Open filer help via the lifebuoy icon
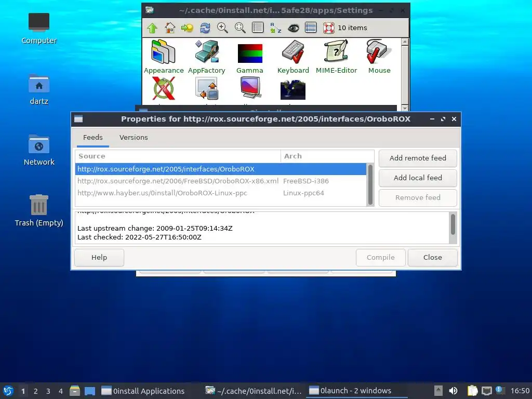Screen dimensions: 532x399 328,28
